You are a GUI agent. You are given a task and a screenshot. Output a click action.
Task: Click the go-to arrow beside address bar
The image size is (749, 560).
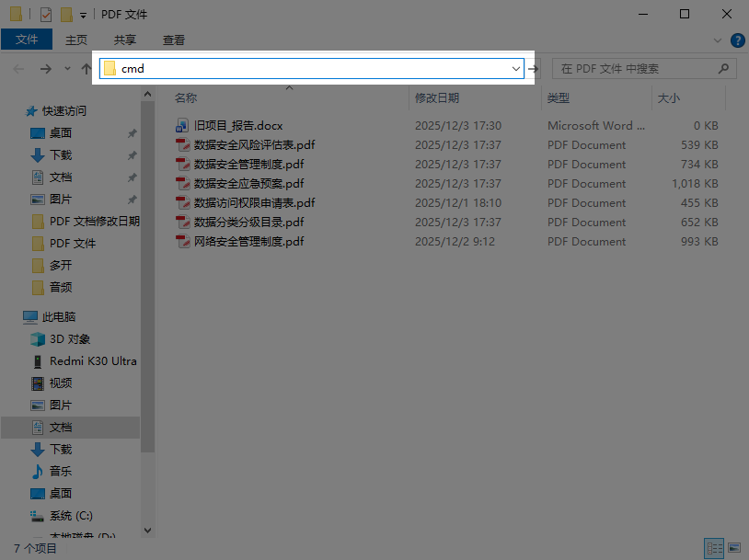pos(534,68)
